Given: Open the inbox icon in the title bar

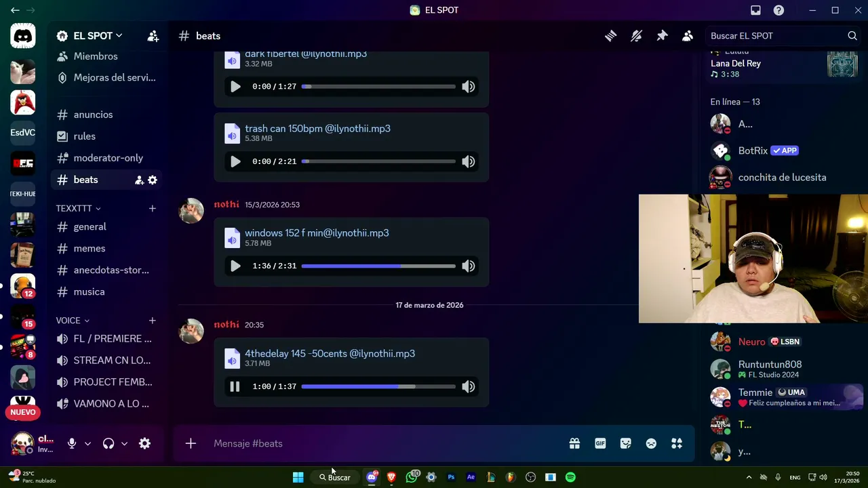Looking at the screenshot, I should point(755,10).
